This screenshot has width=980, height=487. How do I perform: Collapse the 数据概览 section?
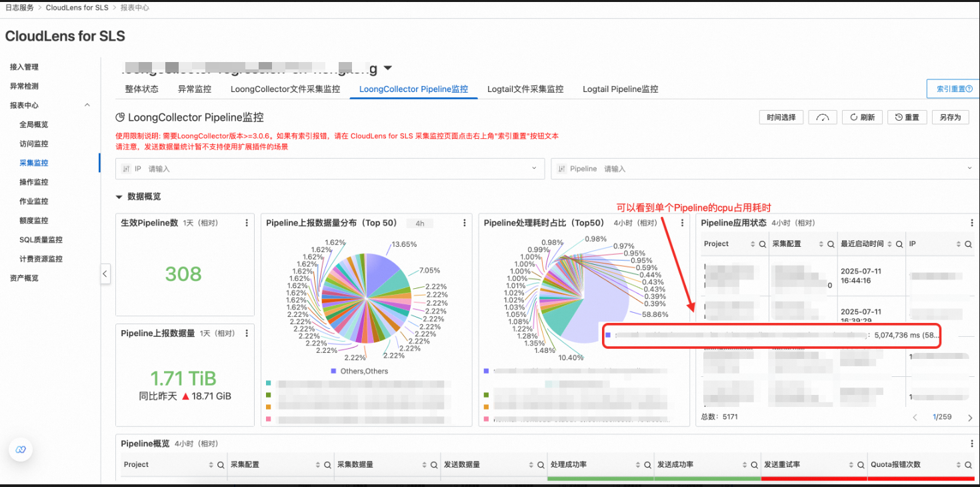click(x=119, y=197)
